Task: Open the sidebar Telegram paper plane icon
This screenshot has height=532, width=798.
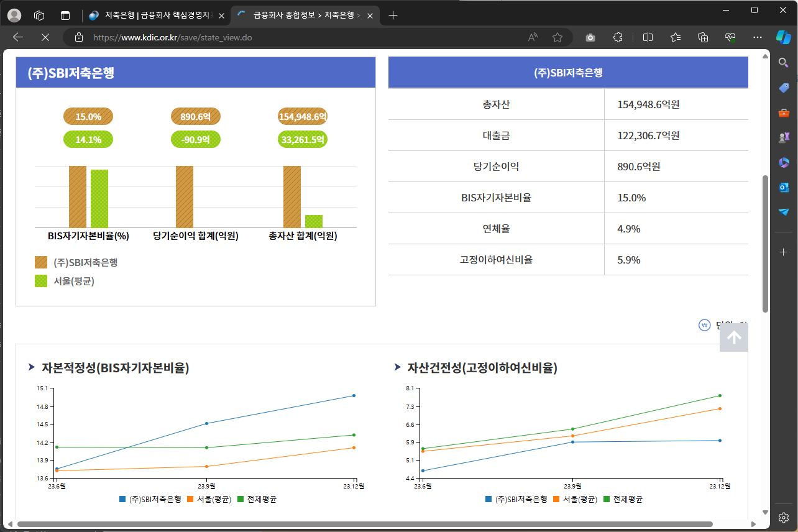Action: pos(784,212)
